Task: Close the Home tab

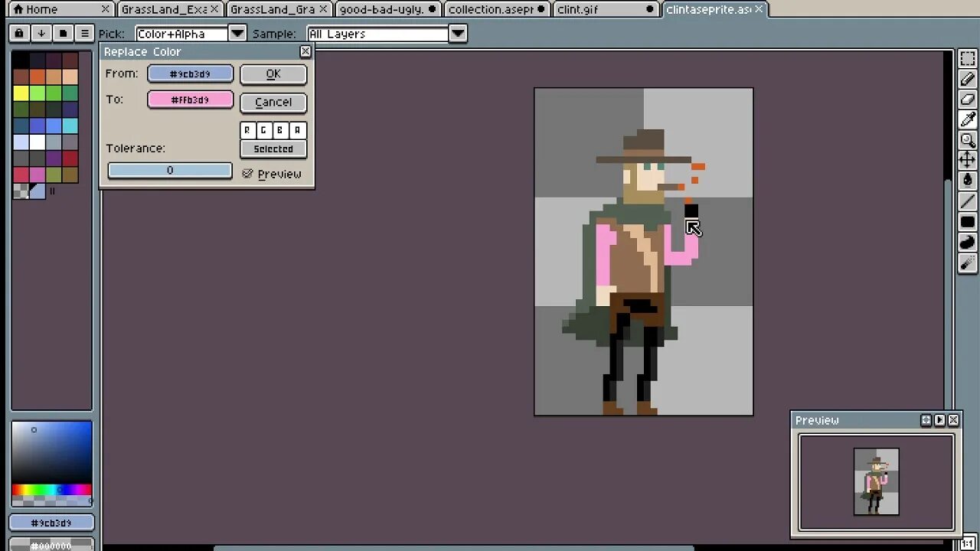Action: 106,9
